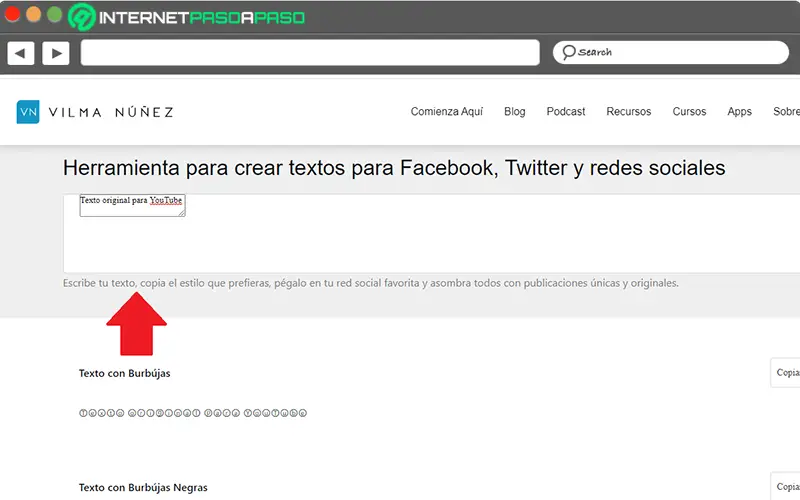
Task: Click the red close window button
Action: [12, 14]
